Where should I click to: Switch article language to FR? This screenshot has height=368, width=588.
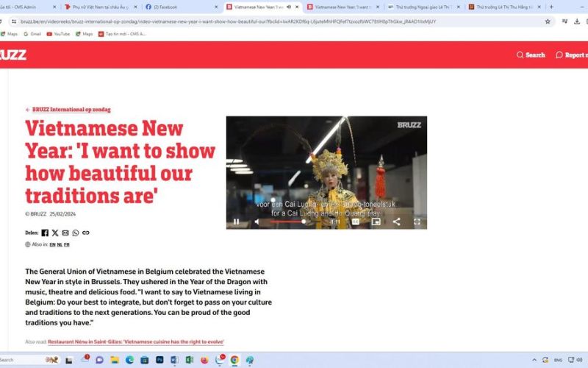tap(67, 244)
